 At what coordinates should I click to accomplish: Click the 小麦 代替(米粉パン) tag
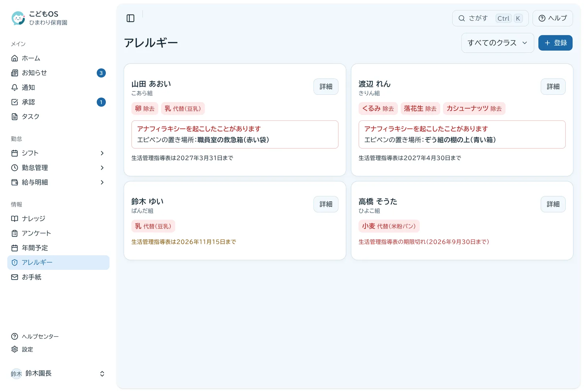(x=389, y=226)
